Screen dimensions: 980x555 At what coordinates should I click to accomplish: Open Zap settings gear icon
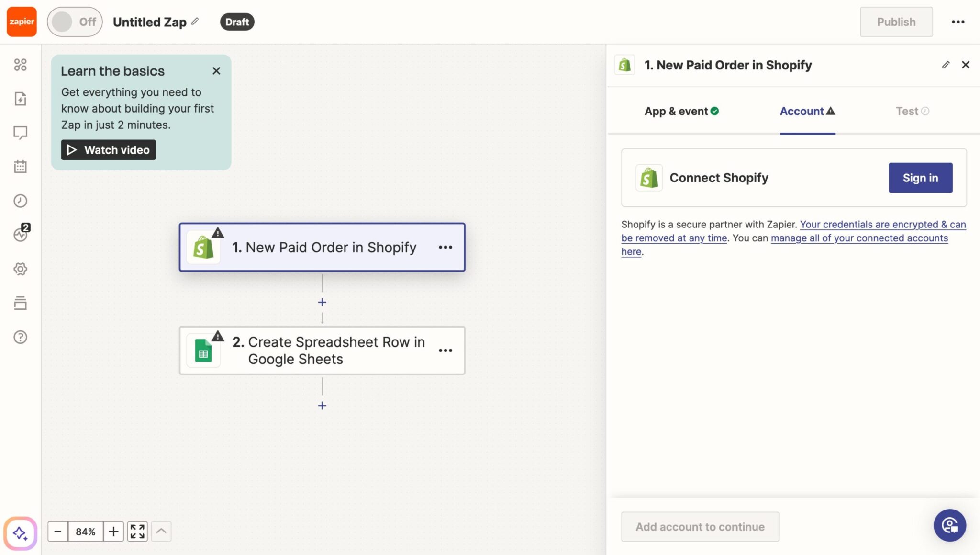[20, 269]
